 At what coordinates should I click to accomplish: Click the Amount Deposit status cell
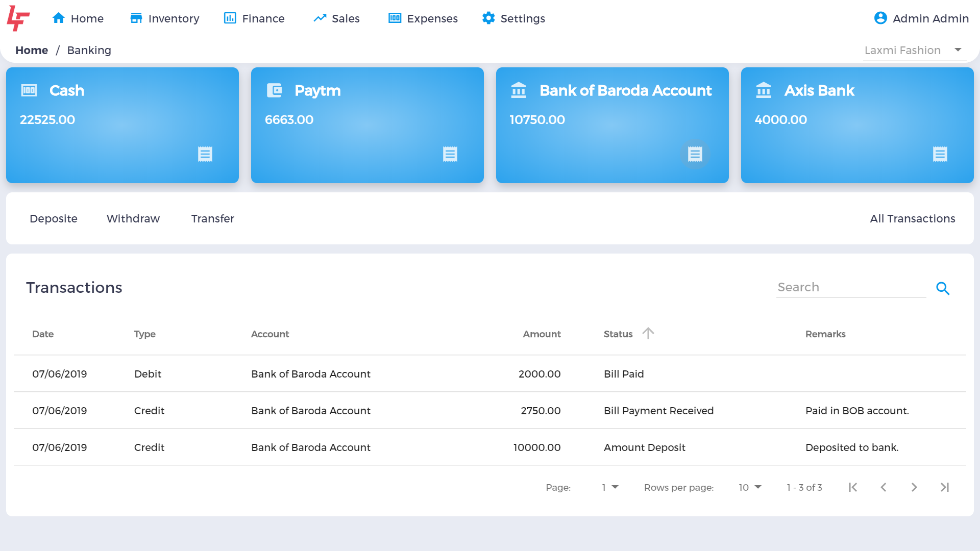click(x=644, y=447)
